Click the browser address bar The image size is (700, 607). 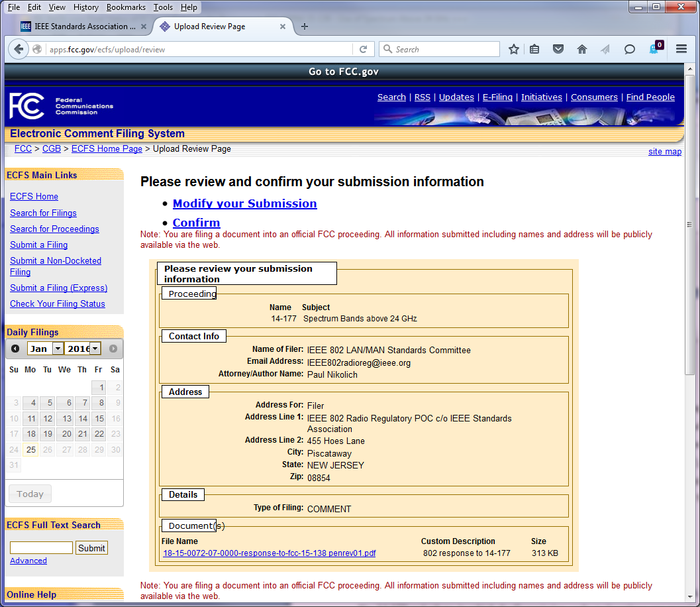[x=200, y=49]
